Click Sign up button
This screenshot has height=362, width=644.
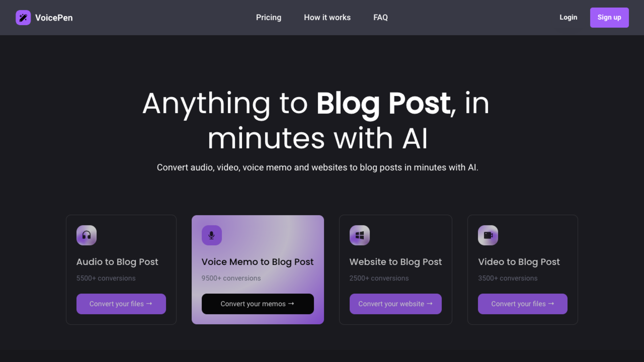tap(609, 17)
